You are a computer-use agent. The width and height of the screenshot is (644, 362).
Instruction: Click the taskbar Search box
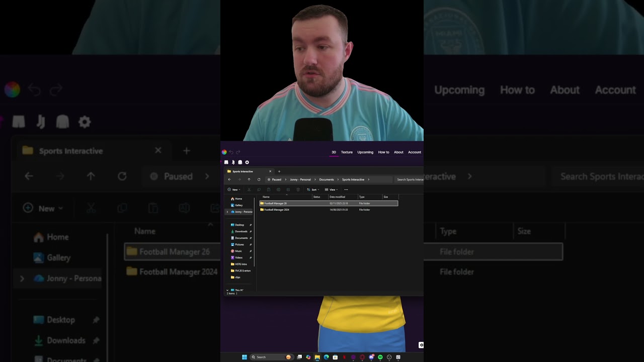271,357
